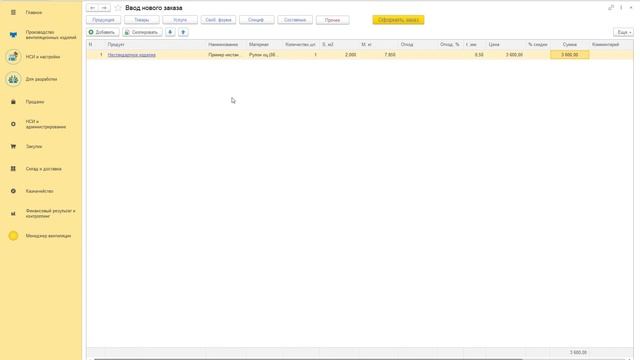
Task: Open the financial result chart icon
Action: tap(13, 213)
